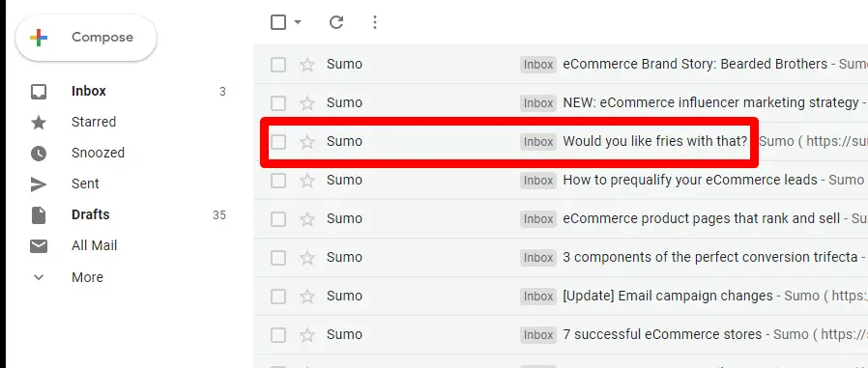Image resolution: width=868 pixels, height=368 pixels.
Task: Open the Sent folder
Action: (x=85, y=184)
